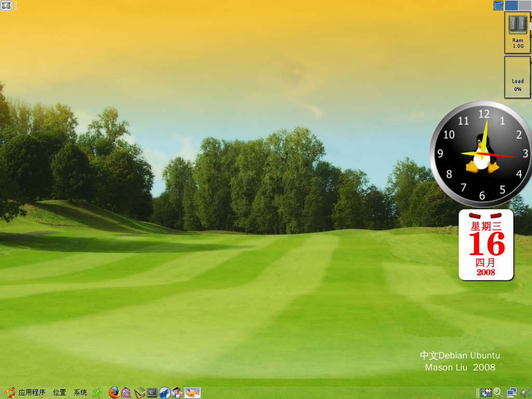
Task: Click the blue trash bin applet
Action: pos(498,5)
